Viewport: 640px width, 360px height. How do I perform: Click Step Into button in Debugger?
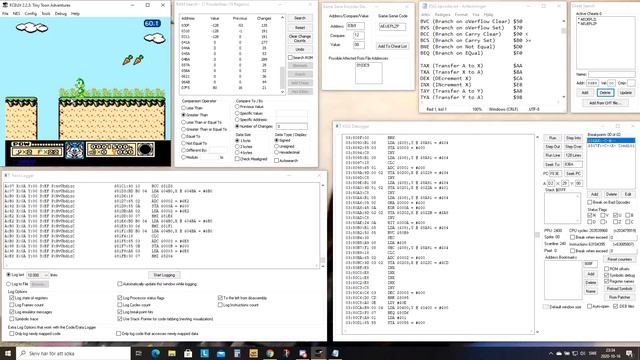[573, 138]
